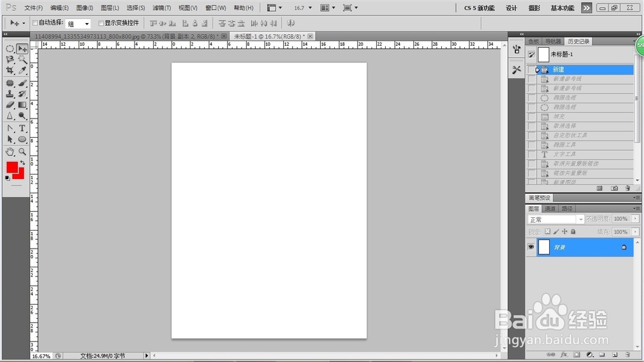Select the Brush tool

pyautogui.click(x=22, y=83)
